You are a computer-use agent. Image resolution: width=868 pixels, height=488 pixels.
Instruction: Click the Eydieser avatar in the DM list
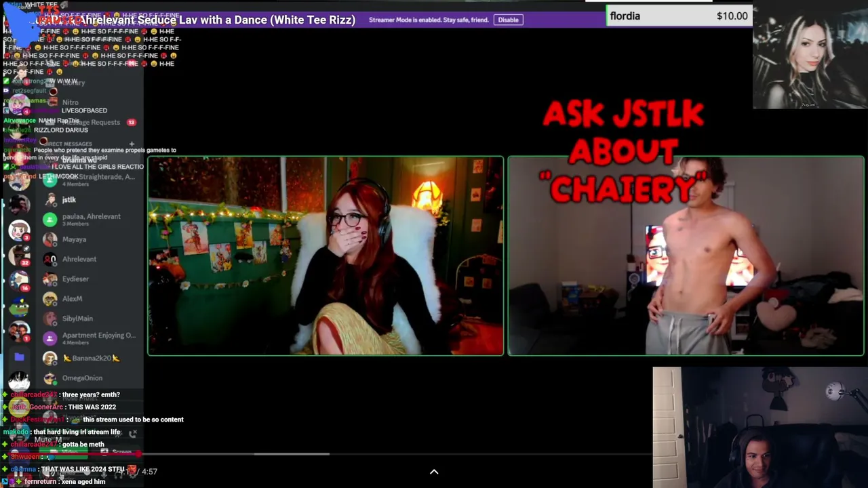point(50,279)
